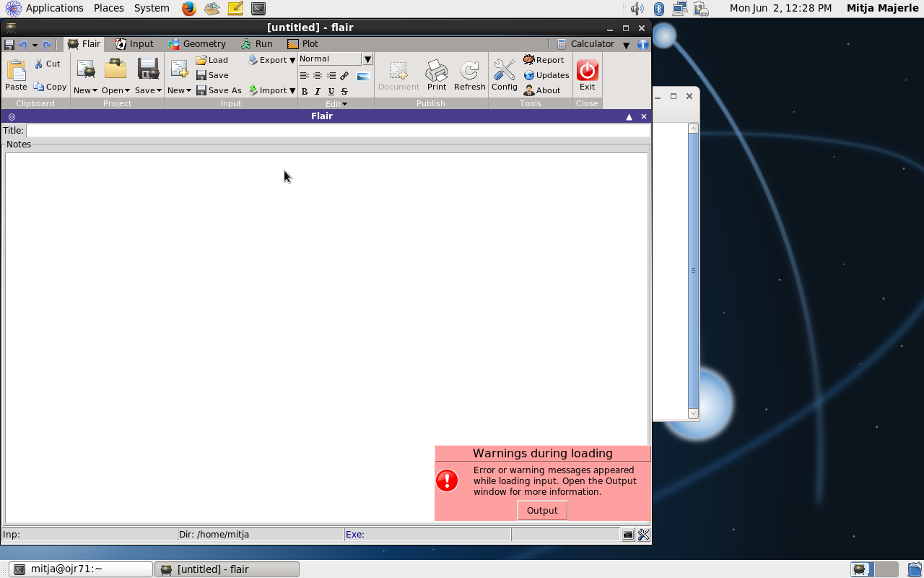Click the Cut scissors button
The height and width of the screenshot is (578, 924).
[48, 64]
